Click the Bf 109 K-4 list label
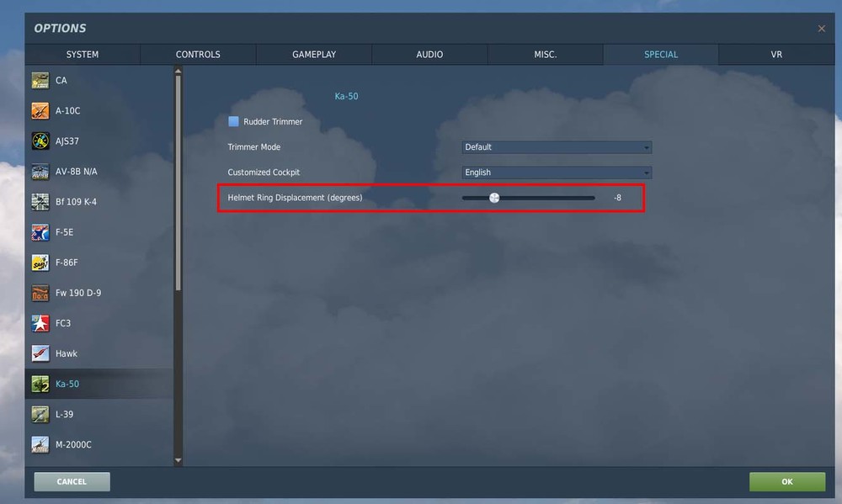Image resolution: width=842 pixels, height=504 pixels. (77, 202)
